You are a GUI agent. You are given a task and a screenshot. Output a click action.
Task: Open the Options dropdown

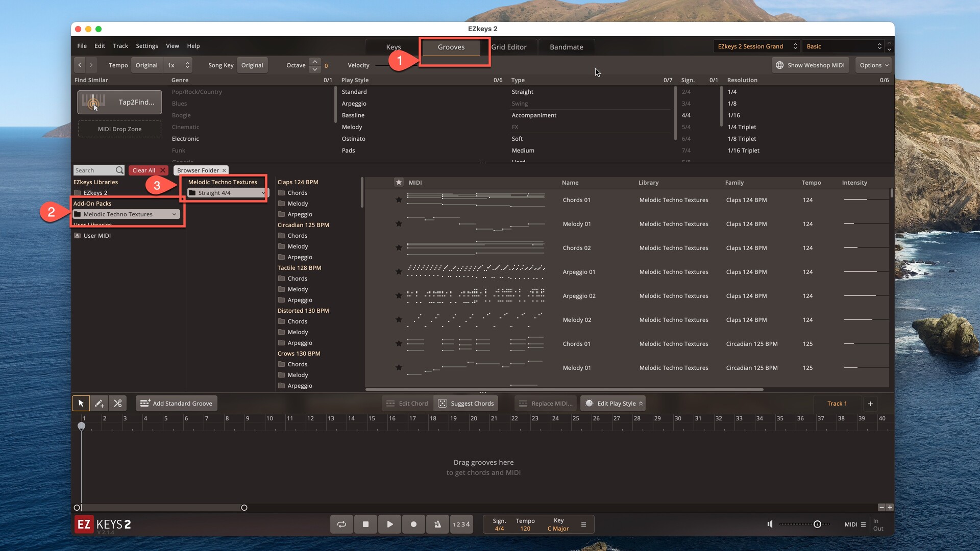[874, 65]
